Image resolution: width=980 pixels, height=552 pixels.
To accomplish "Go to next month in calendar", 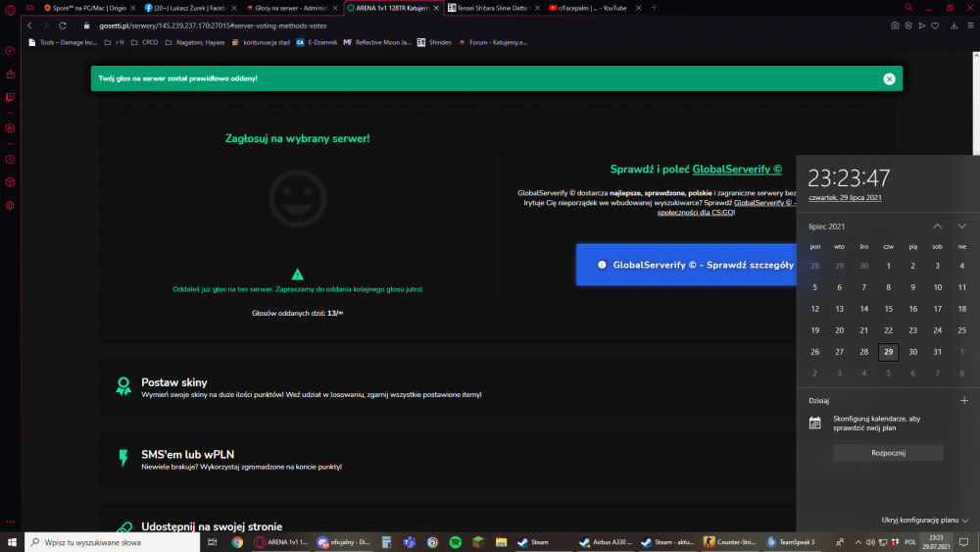I will 962,226.
